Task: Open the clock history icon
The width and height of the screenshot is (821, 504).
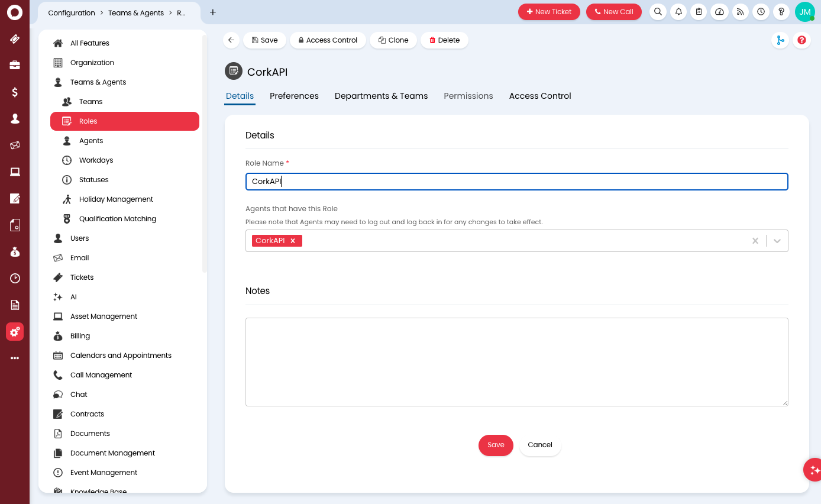Action: click(x=761, y=12)
